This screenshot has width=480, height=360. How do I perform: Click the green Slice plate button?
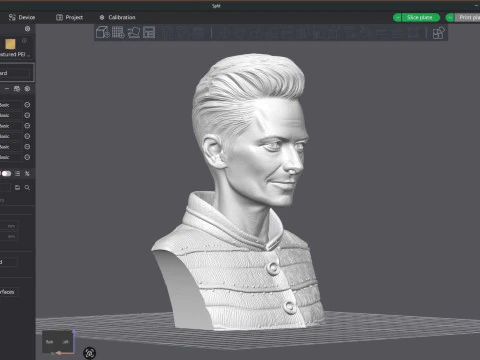coord(421,17)
